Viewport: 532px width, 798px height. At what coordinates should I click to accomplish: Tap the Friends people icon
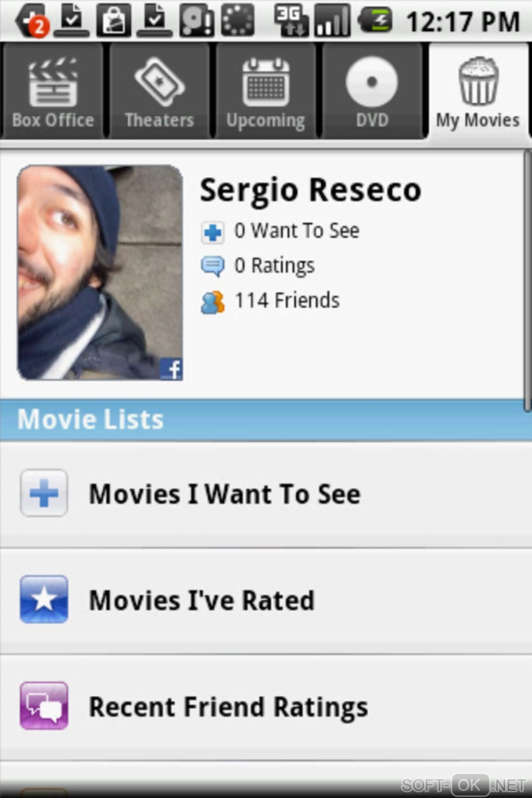(x=212, y=302)
